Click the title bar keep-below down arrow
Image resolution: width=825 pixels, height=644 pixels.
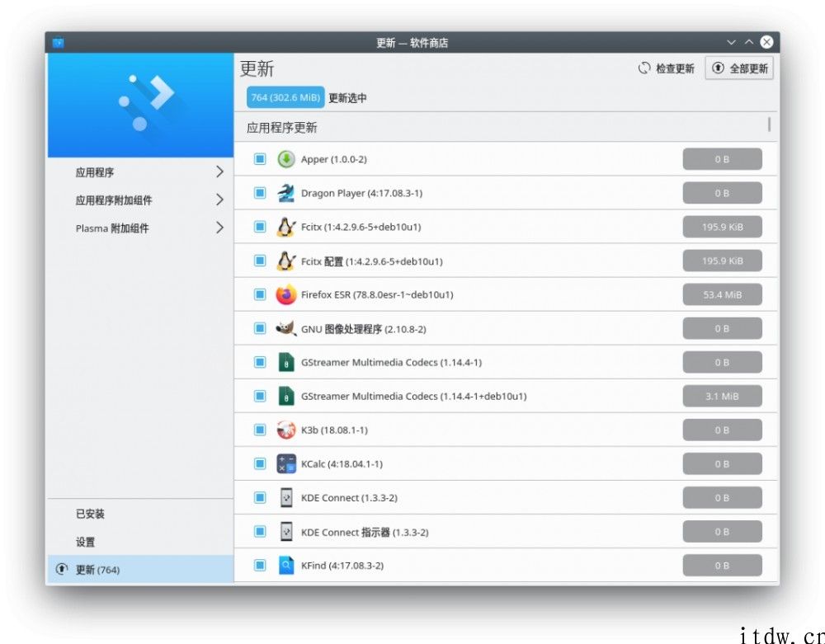pos(731,42)
